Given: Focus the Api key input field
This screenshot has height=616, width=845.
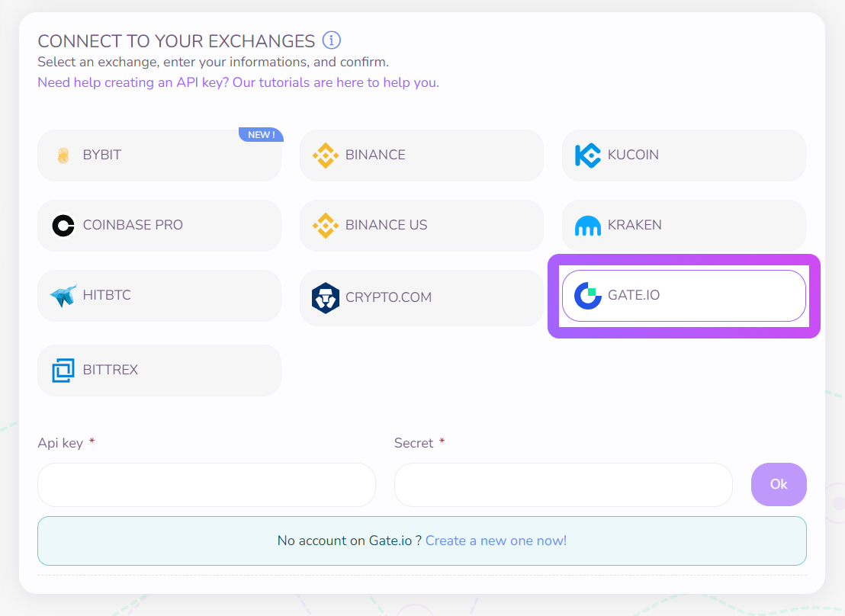Looking at the screenshot, I should (x=207, y=485).
